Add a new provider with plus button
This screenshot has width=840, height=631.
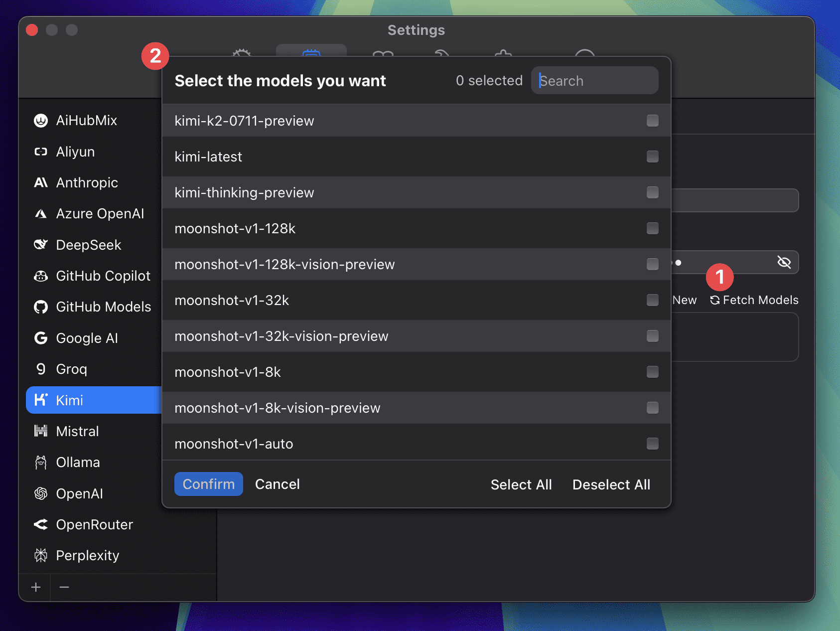[36, 587]
